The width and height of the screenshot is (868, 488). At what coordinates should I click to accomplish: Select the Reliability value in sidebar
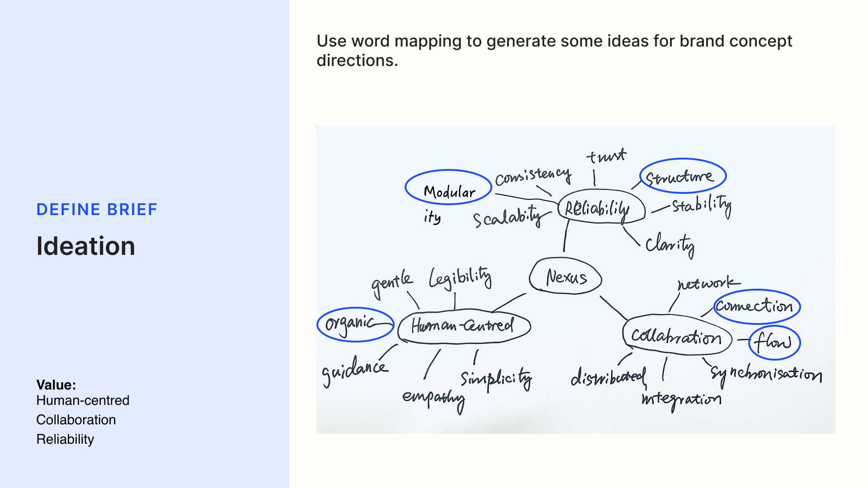point(65,439)
